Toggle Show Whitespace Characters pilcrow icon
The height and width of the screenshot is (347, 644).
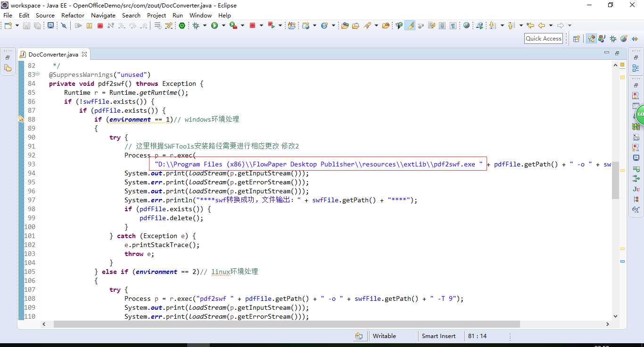click(x=453, y=25)
